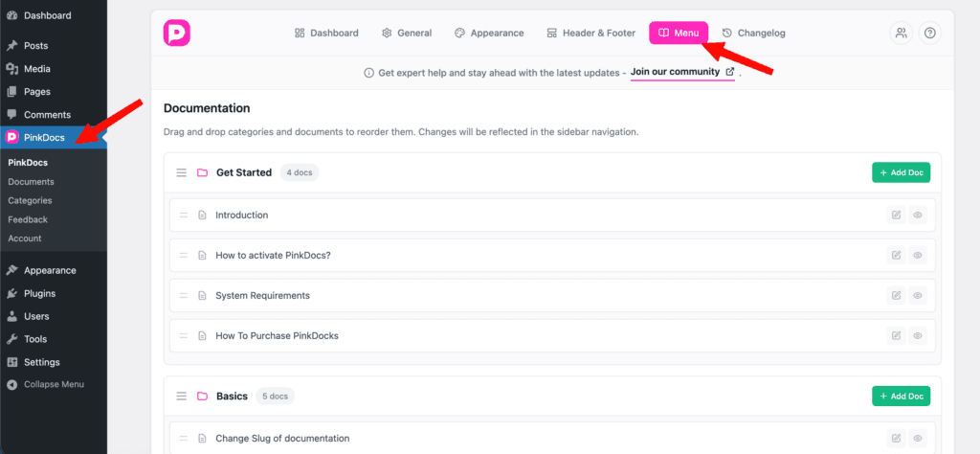Click the PinkDocs logo icon
980x454 pixels.
pyautogui.click(x=177, y=33)
